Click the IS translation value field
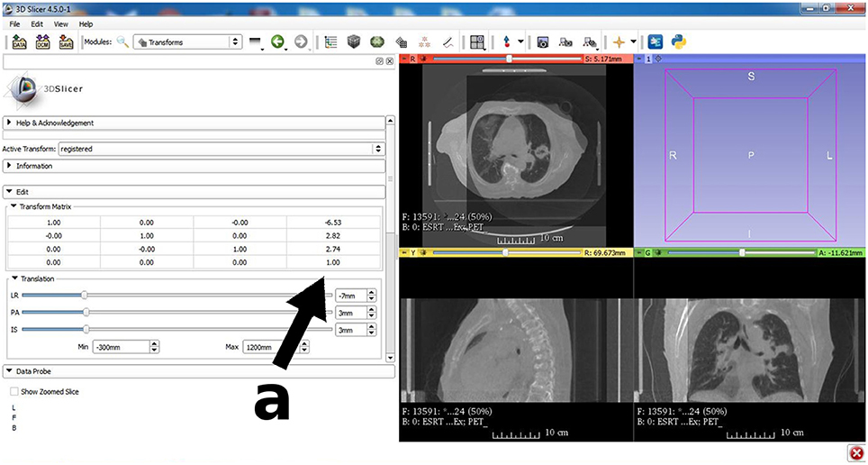This screenshot has height=465, width=868. pyautogui.click(x=351, y=329)
